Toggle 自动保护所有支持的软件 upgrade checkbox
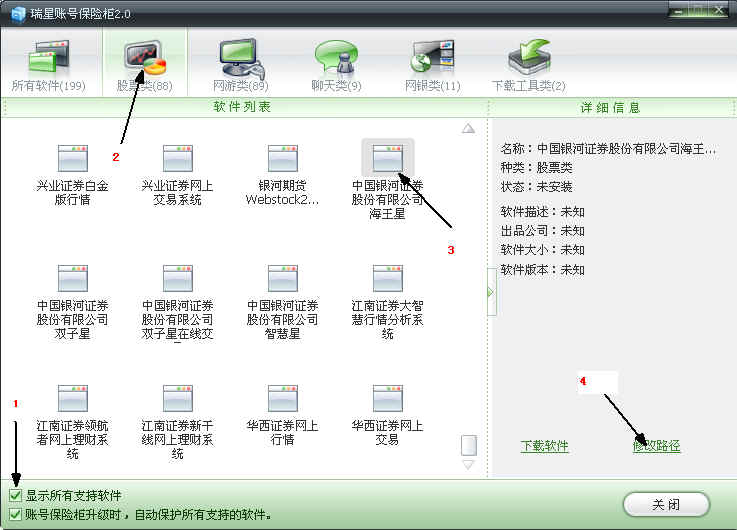Screen dimensions: 737x530 (15, 514)
